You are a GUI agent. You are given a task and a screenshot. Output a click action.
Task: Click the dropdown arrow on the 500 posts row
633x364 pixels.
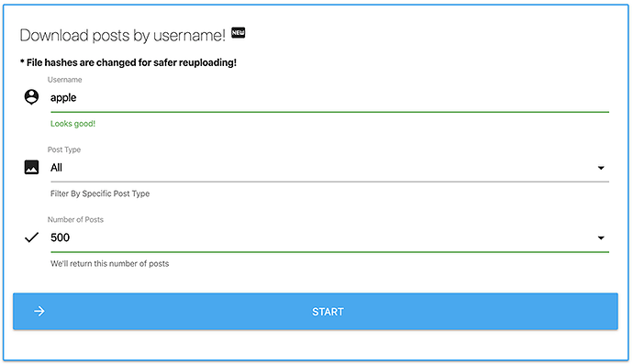(601, 238)
